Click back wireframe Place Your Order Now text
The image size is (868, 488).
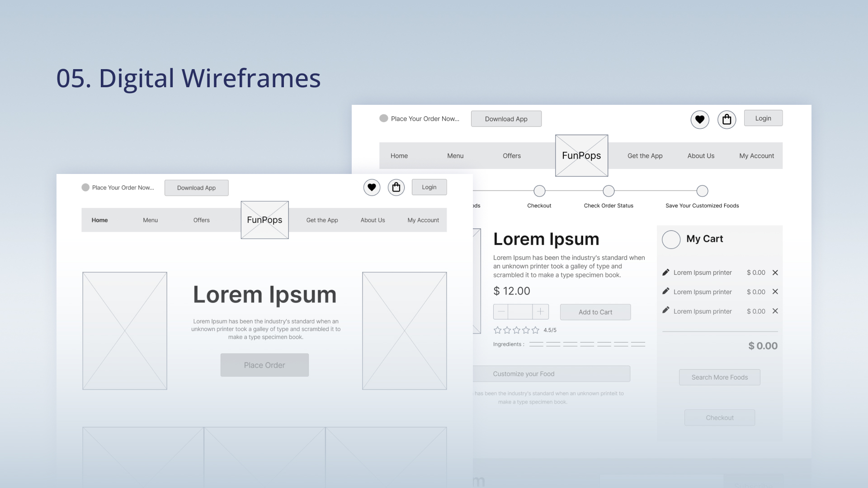425,119
